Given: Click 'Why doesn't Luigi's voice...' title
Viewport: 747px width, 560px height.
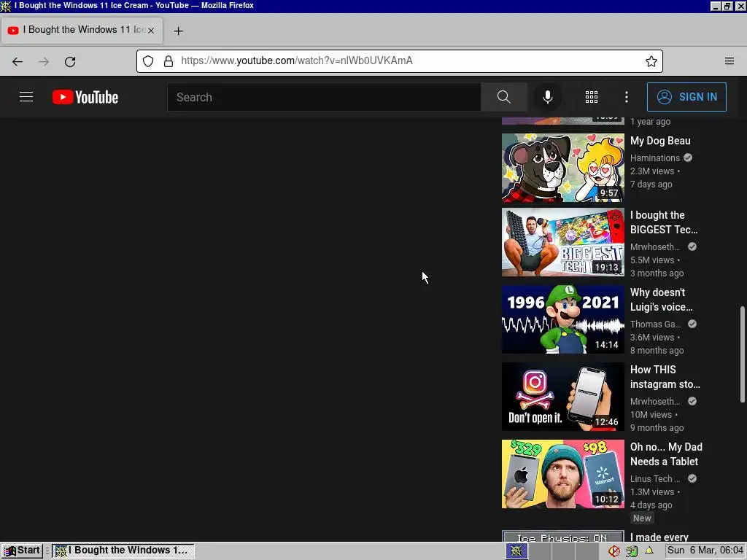Looking at the screenshot, I should tap(661, 300).
